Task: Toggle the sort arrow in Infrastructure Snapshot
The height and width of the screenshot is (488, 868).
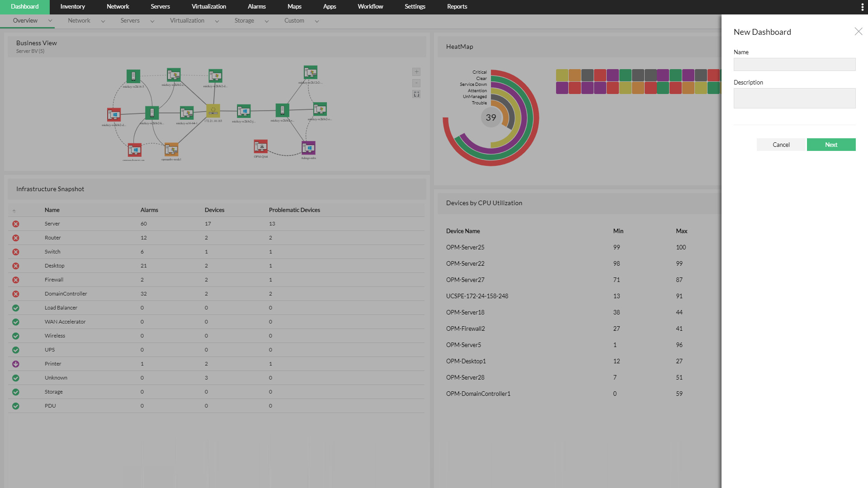Action: point(14,210)
